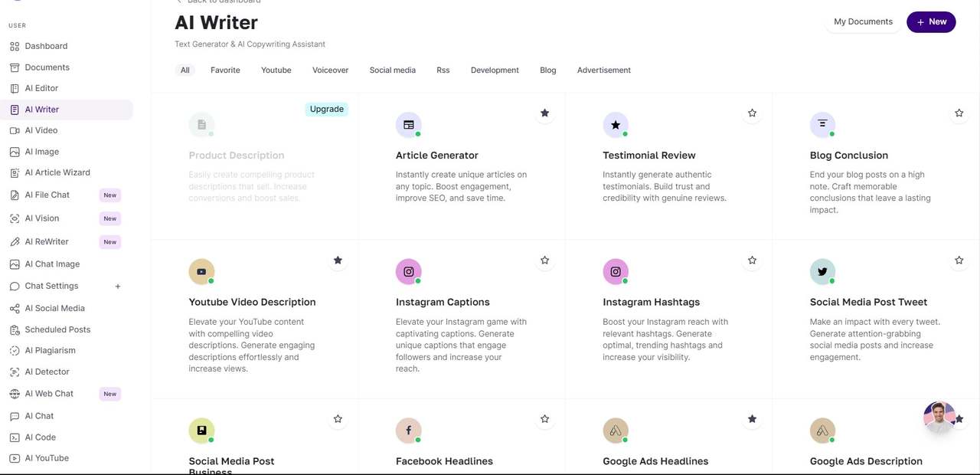Image resolution: width=980 pixels, height=475 pixels.
Task: Toggle favorite star on Instagram Captions
Action: click(545, 260)
